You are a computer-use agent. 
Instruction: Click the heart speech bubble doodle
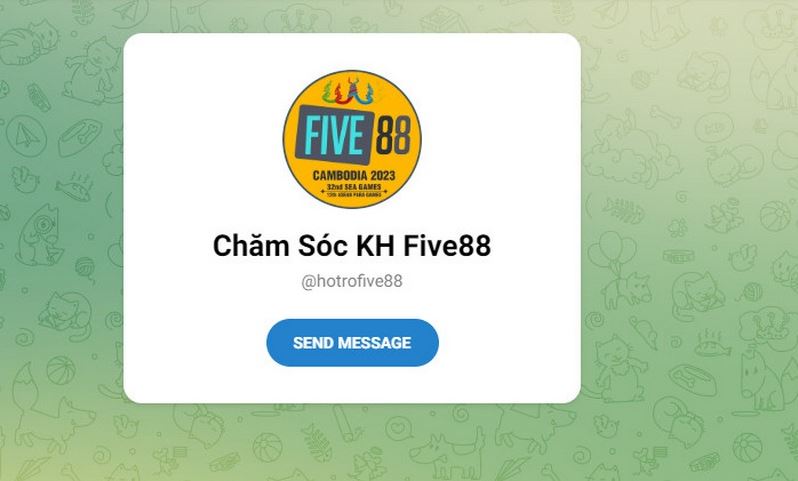pos(400,428)
